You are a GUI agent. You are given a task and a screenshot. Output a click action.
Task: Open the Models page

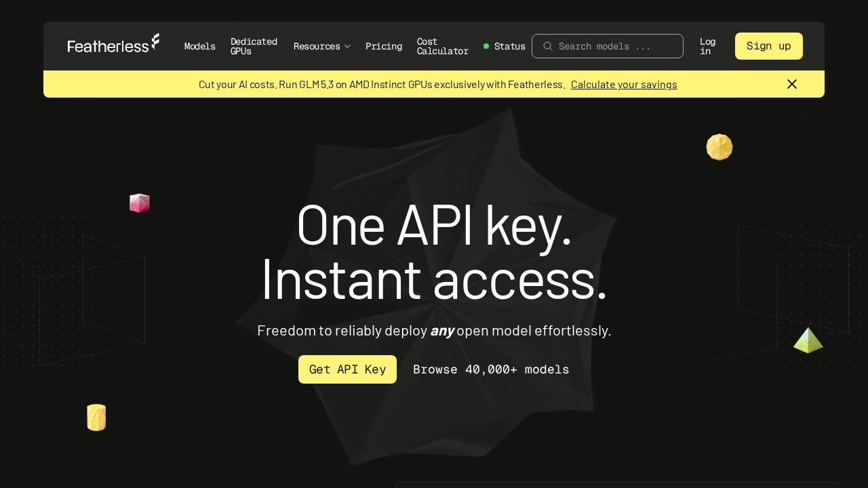coord(200,46)
